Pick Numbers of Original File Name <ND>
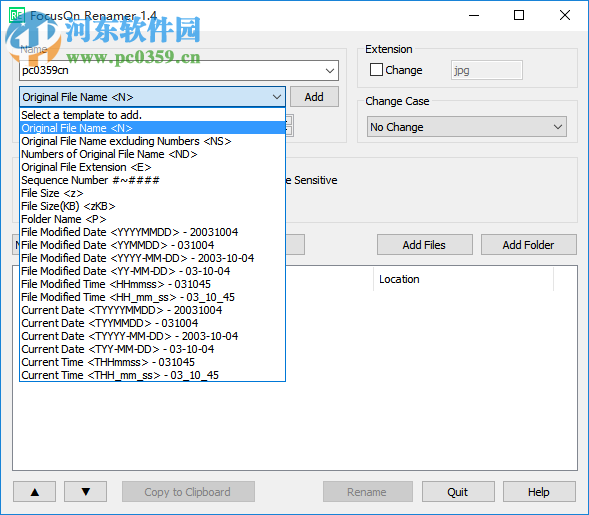The width and height of the screenshot is (589, 515). pyautogui.click(x=153, y=154)
